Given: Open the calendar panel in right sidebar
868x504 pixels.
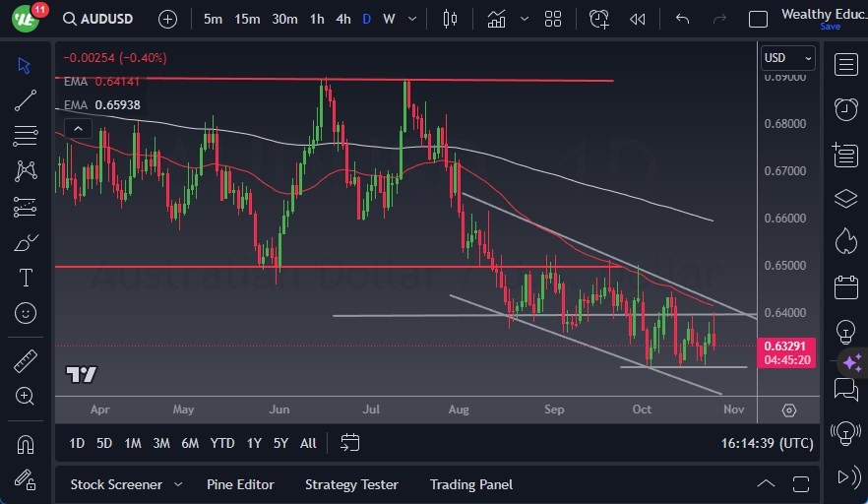Looking at the screenshot, I should click(x=844, y=287).
